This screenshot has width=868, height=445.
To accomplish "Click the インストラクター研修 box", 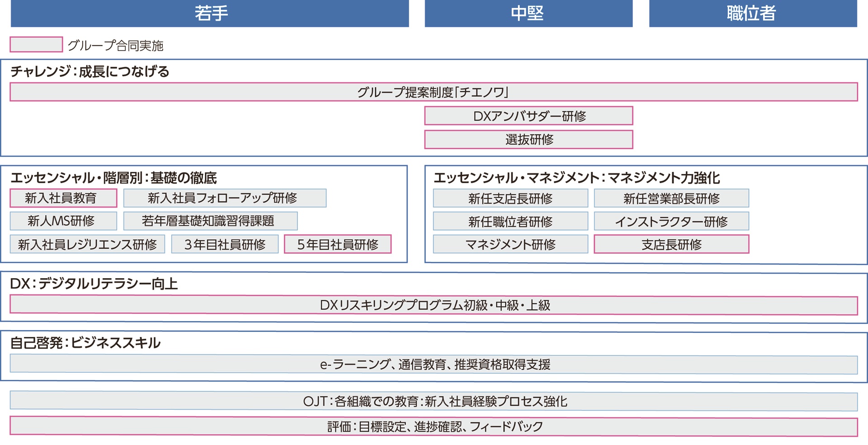I will 671,222.
